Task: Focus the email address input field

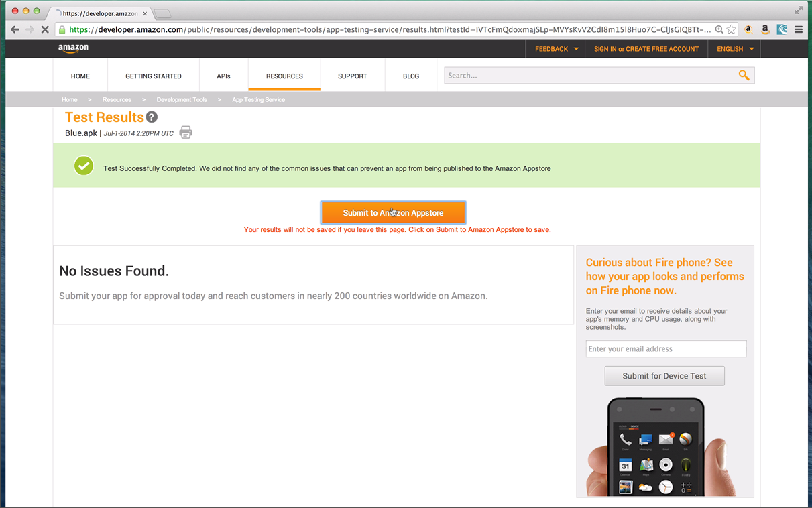Action: click(x=666, y=348)
